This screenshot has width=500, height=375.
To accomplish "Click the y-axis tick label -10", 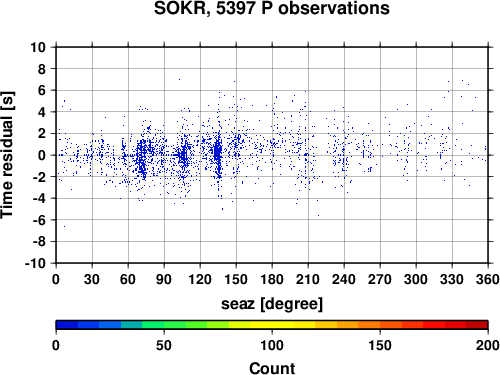I will (35, 263).
